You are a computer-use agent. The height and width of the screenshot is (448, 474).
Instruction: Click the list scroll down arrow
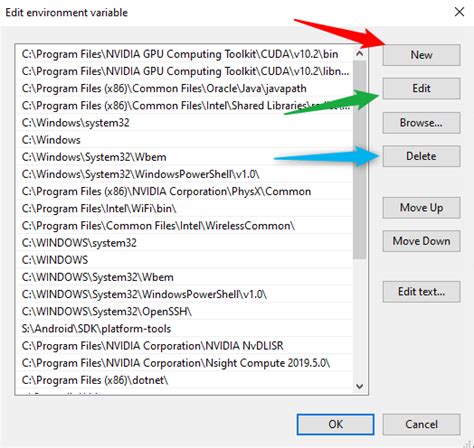[x=360, y=386]
